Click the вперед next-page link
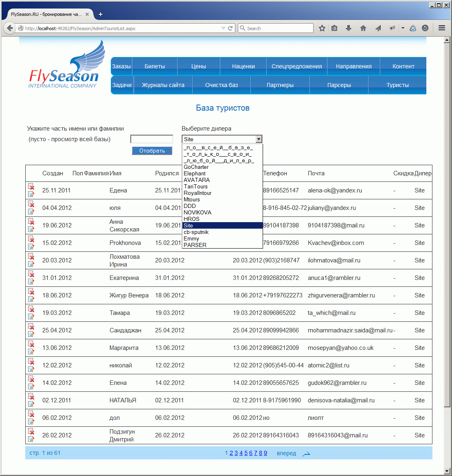The height and width of the screenshot is (476, 452). [x=286, y=453]
